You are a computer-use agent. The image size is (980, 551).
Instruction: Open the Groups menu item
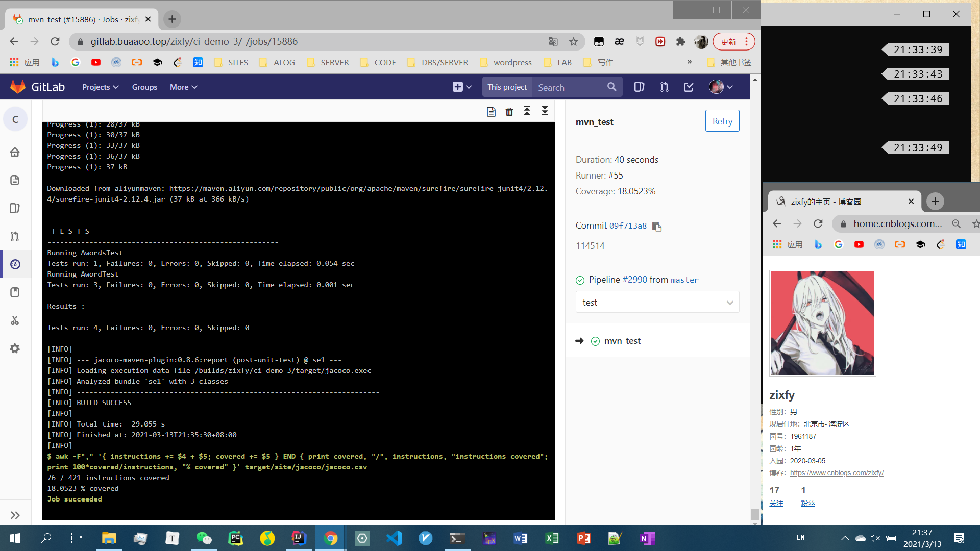[144, 87]
